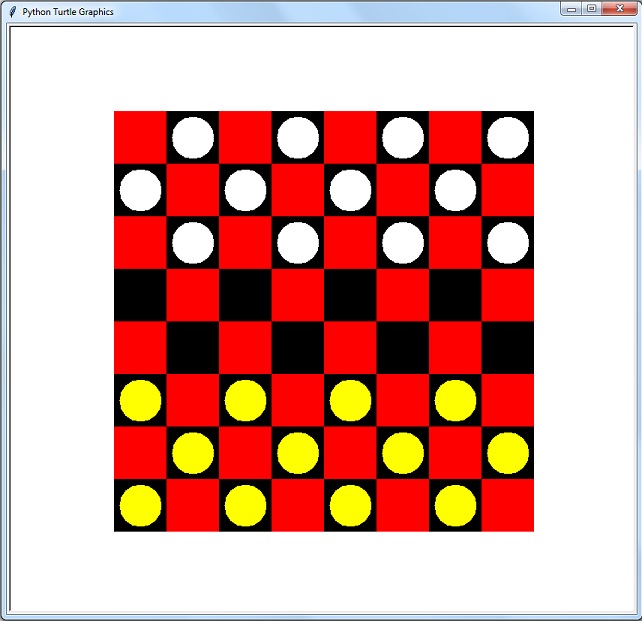The height and width of the screenshot is (621, 642).
Task: Click empty black square in row 4, column 1
Action: coord(140,295)
